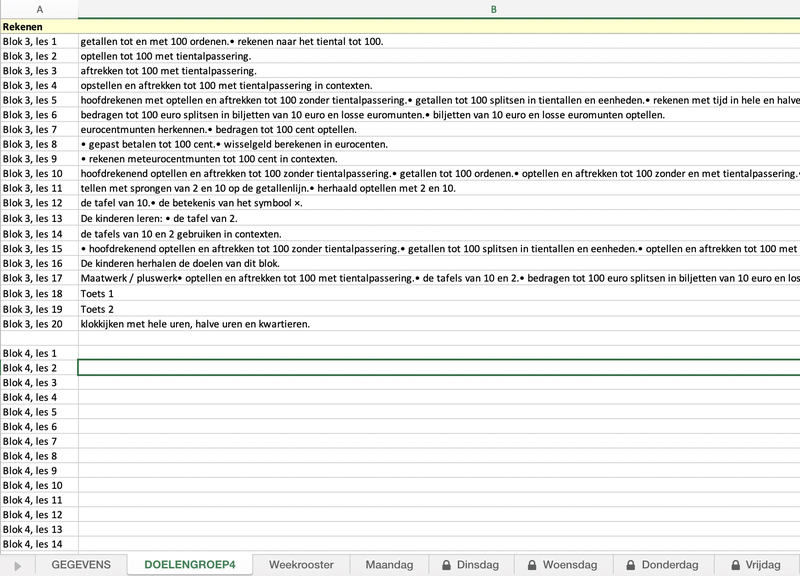Open the locked Woensdag sheet tab
The width and height of the screenshot is (800, 576).
[563, 565]
